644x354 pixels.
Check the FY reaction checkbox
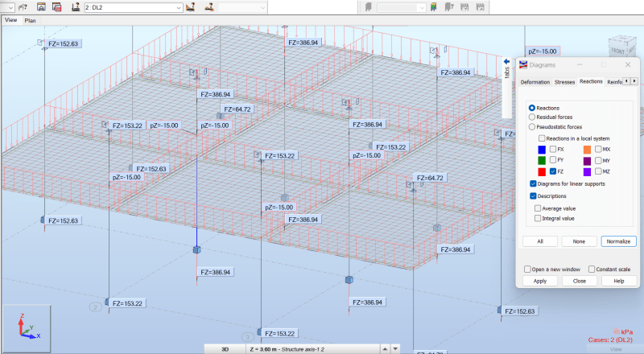[553, 160]
